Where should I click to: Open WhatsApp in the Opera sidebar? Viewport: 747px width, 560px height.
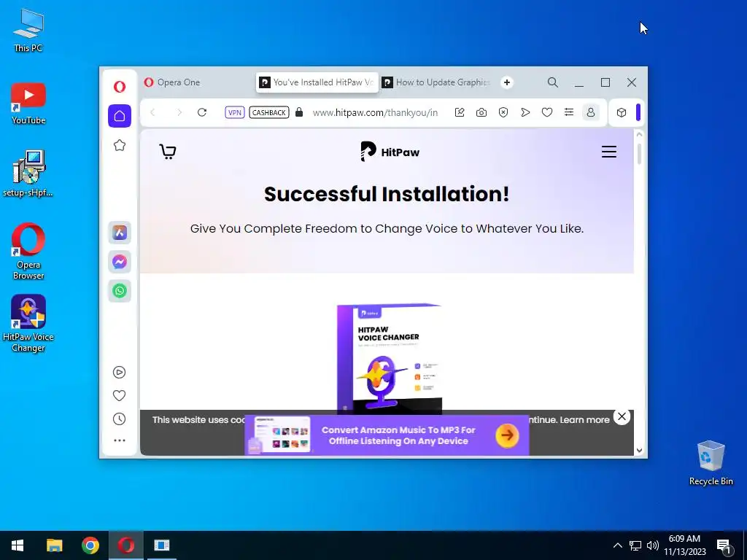(x=120, y=290)
